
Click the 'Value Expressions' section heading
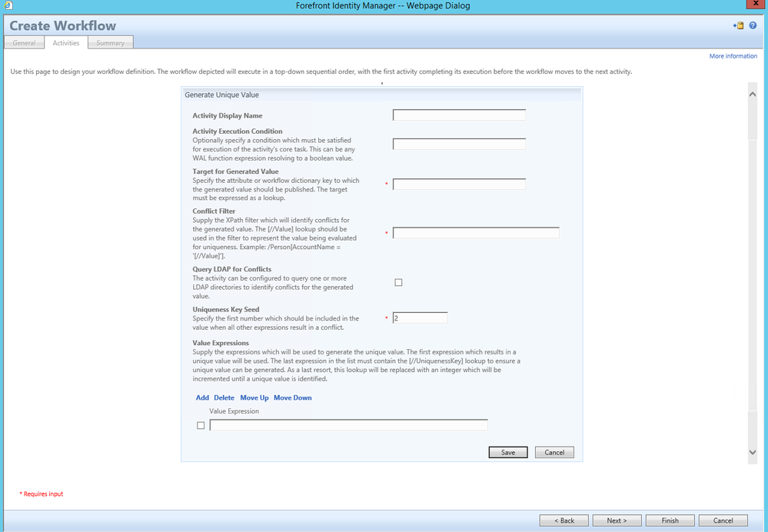click(x=221, y=343)
